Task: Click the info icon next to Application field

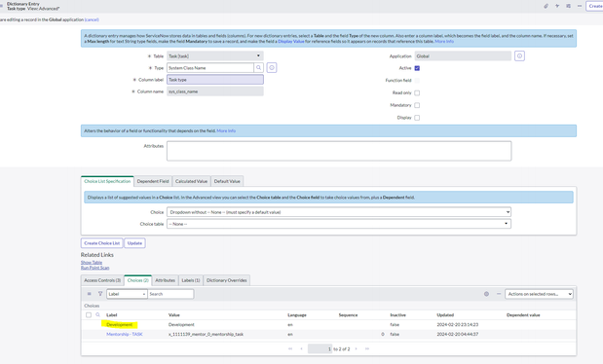Action: click(x=519, y=56)
